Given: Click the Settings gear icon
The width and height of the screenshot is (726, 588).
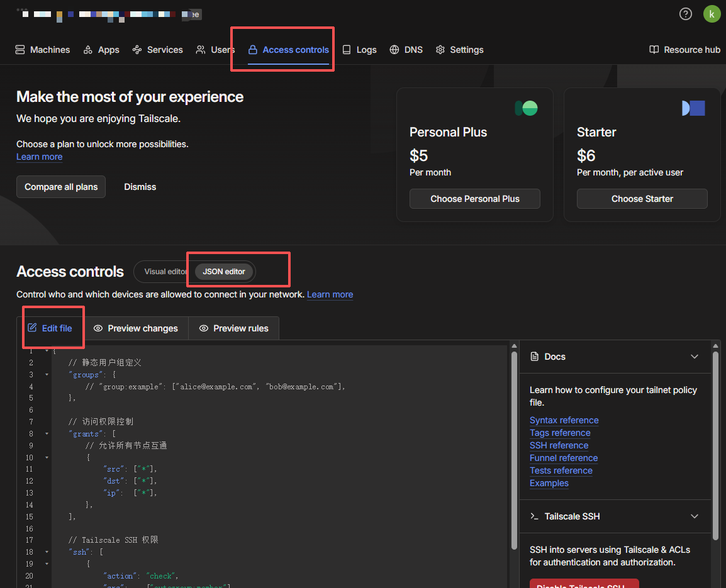Looking at the screenshot, I should (440, 50).
